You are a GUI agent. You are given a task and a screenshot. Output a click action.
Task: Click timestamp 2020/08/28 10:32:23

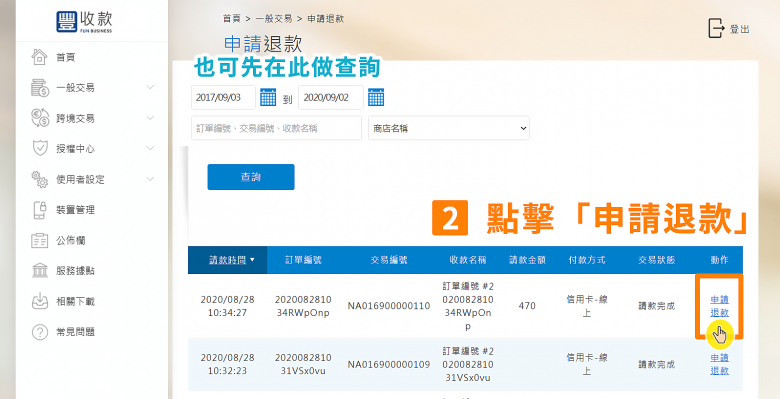(x=227, y=364)
